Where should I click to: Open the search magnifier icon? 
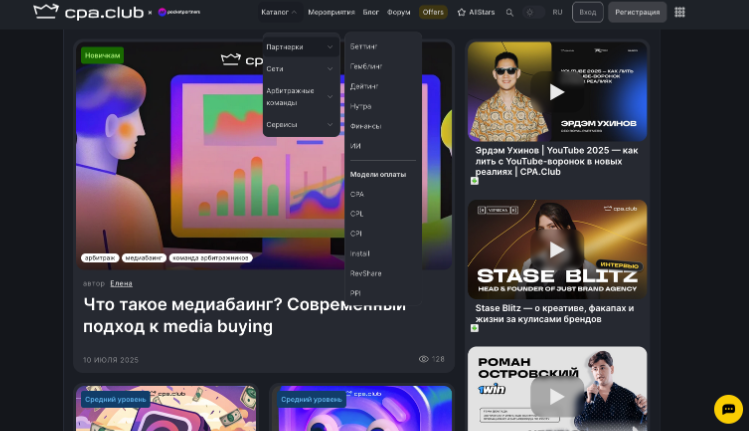click(510, 12)
